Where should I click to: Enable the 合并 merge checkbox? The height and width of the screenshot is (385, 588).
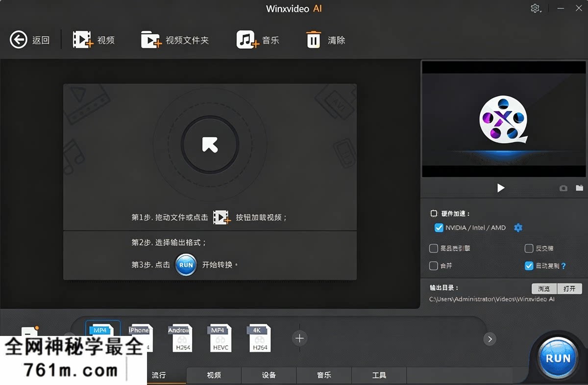433,266
